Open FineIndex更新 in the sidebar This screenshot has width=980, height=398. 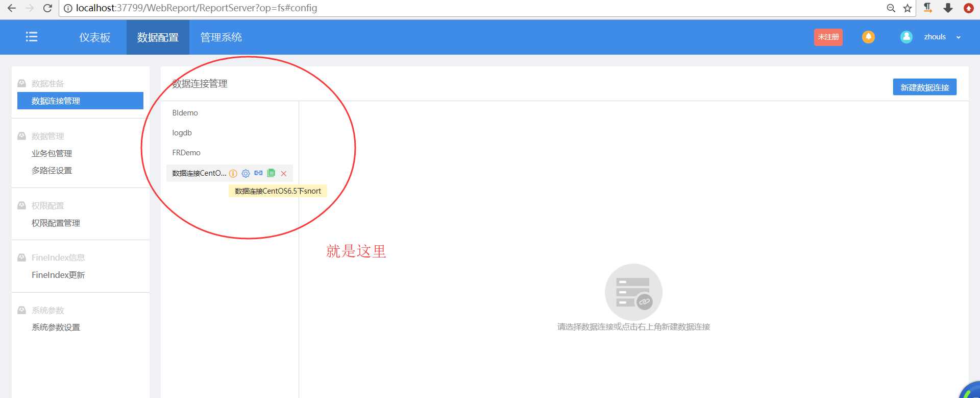[x=58, y=275]
